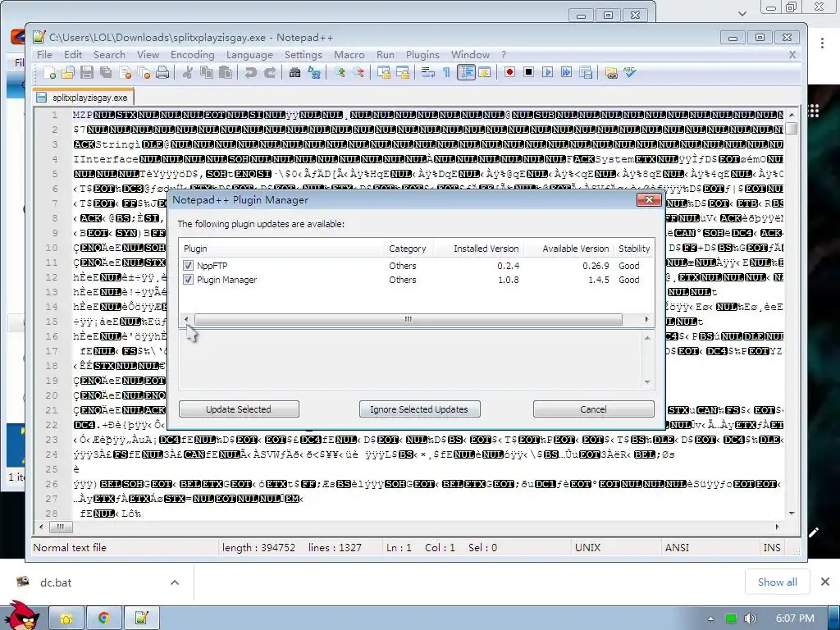Click the volume speaker tray icon
The image size is (840, 630).
point(751,619)
